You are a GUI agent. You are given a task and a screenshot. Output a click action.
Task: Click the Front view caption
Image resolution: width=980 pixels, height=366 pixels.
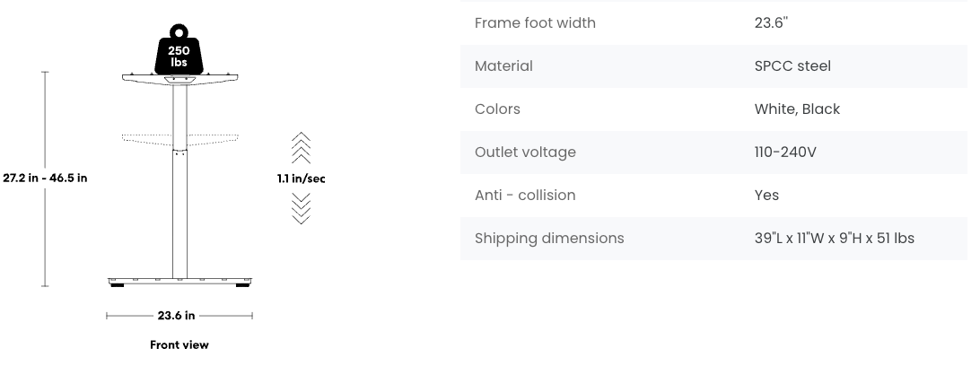pos(179,344)
